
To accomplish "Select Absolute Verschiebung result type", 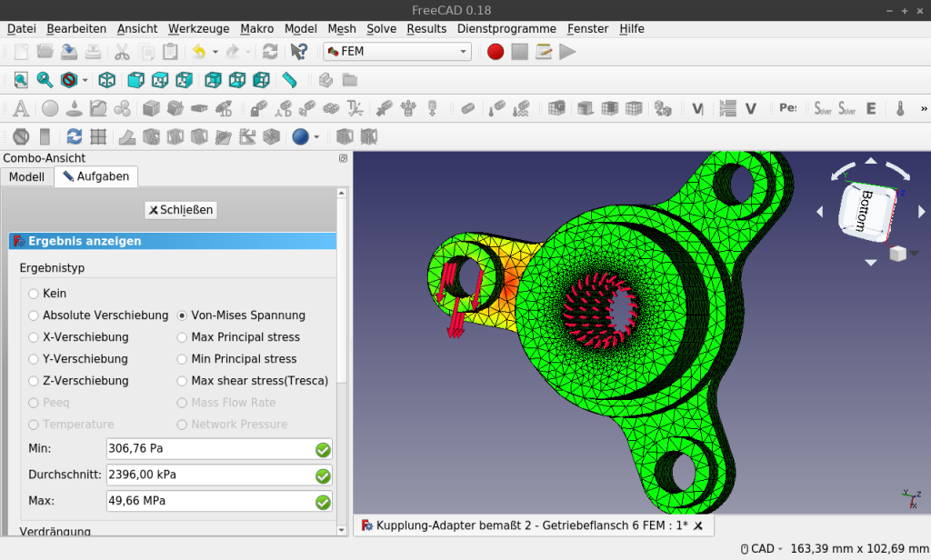I will [34, 315].
